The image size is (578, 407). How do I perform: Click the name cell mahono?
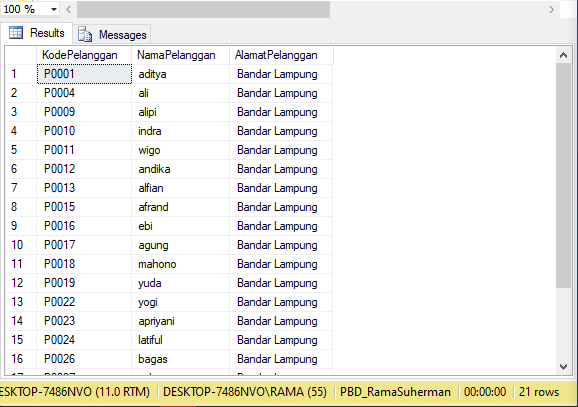(x=181, y=264)
